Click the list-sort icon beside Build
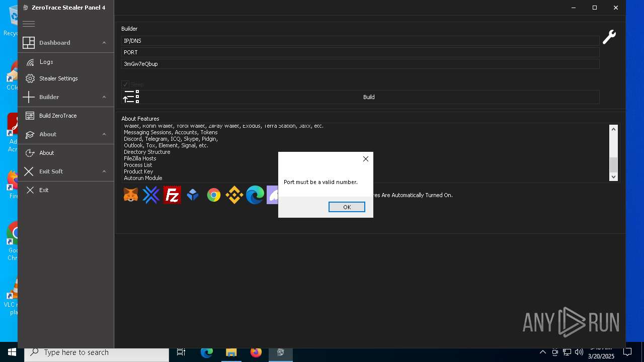Image resolution: width=644 pixels, height=362 pixels. (x=131, y=97)
